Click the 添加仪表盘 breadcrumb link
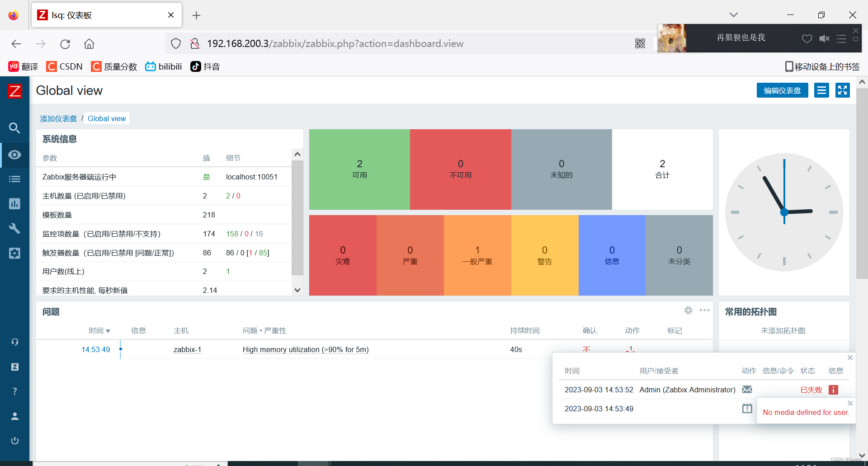The image size is (868, 466). pos(58,118)
